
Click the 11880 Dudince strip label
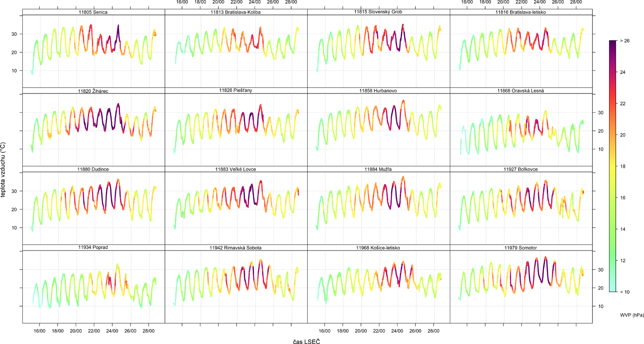point(93,169)
